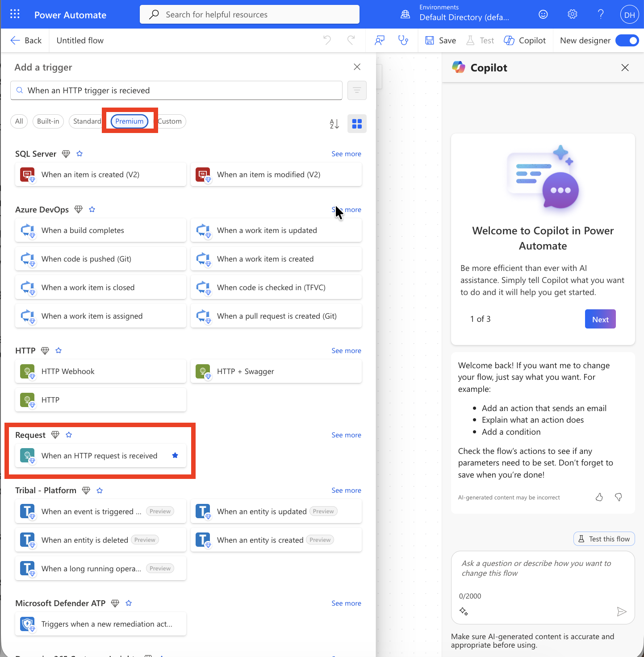Expand See more for HTTP triggers
The width and height of the screenshot is (644, 657).
346,351
